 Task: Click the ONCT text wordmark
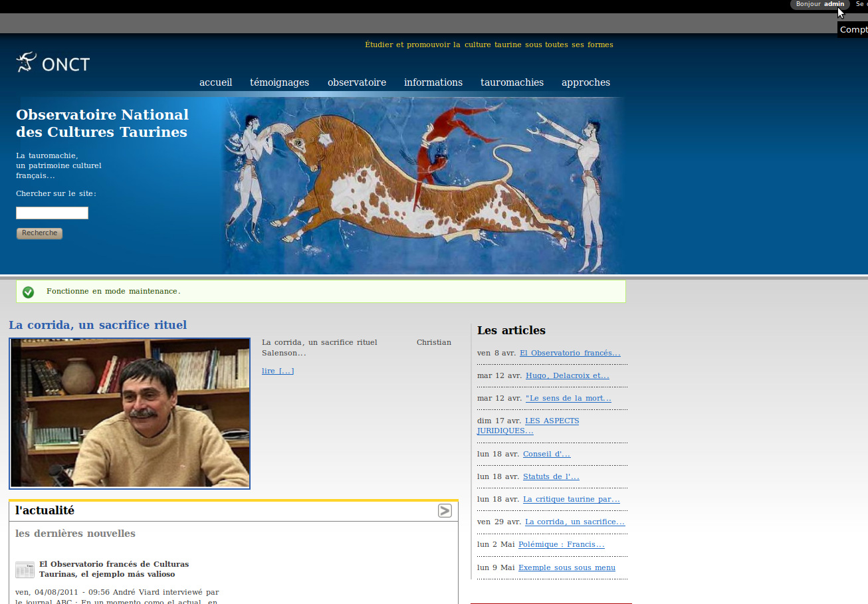[x=66, y=64]
